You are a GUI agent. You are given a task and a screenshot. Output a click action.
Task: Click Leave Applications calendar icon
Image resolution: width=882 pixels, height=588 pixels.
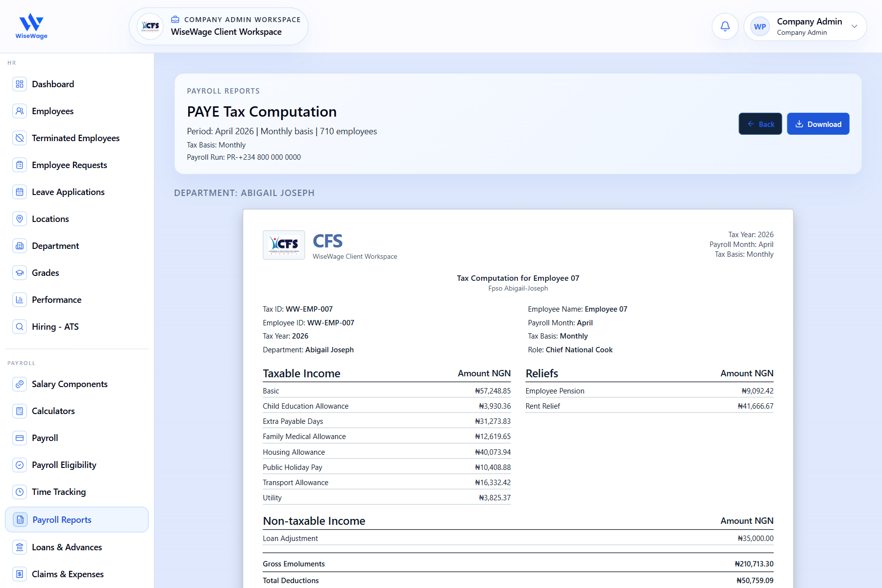pos(20,192)
